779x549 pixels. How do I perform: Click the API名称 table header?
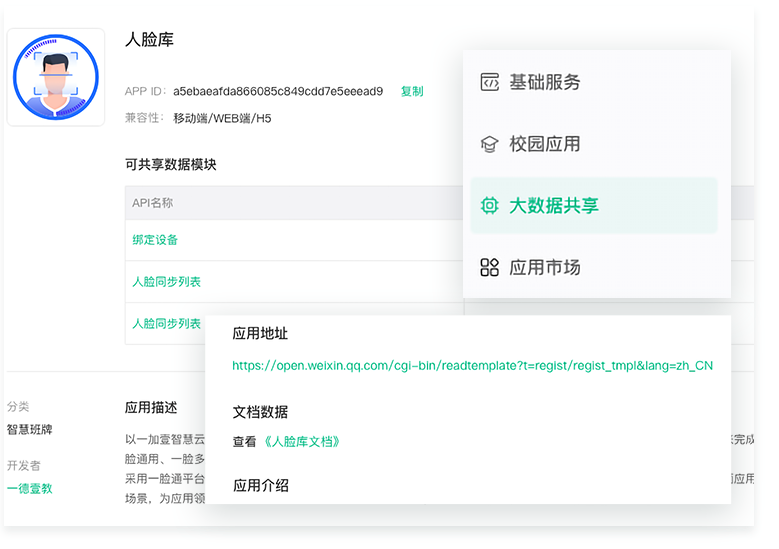point(153,203)
